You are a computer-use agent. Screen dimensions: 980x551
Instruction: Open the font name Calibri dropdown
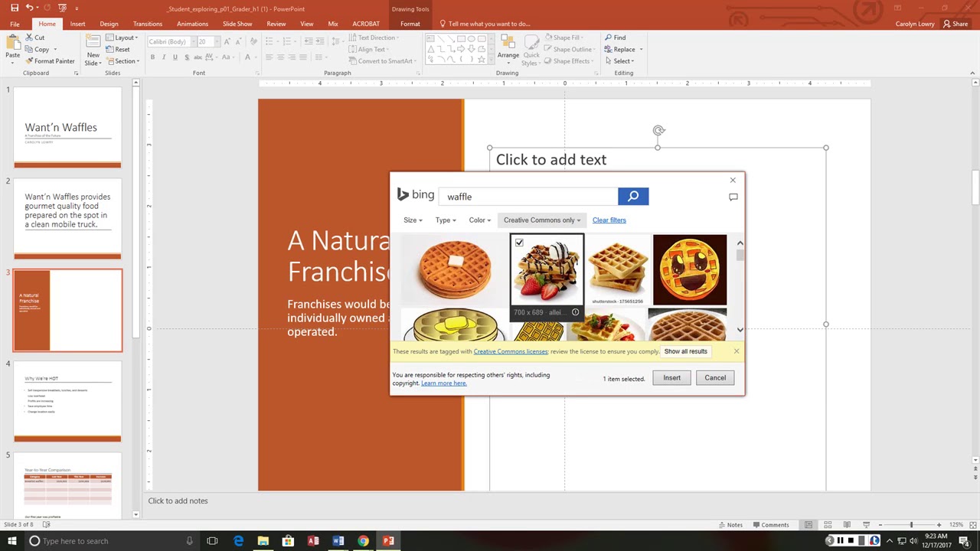tap(194, 41)
